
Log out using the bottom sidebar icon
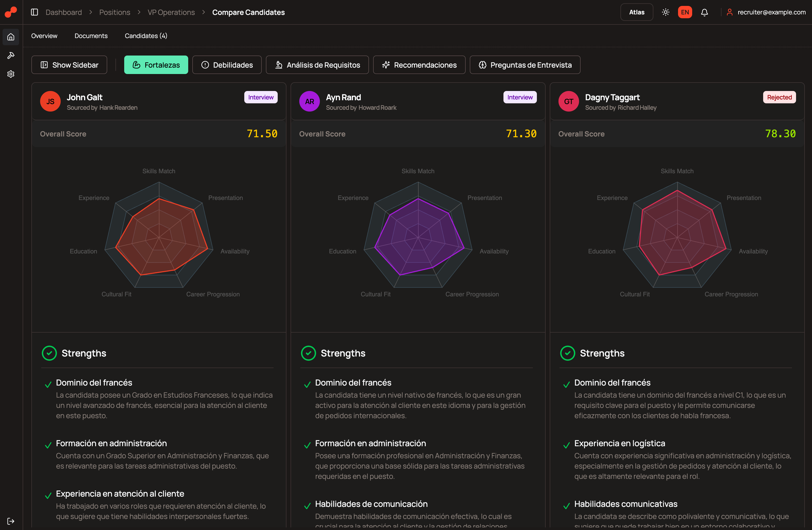[x=11, y=521]
